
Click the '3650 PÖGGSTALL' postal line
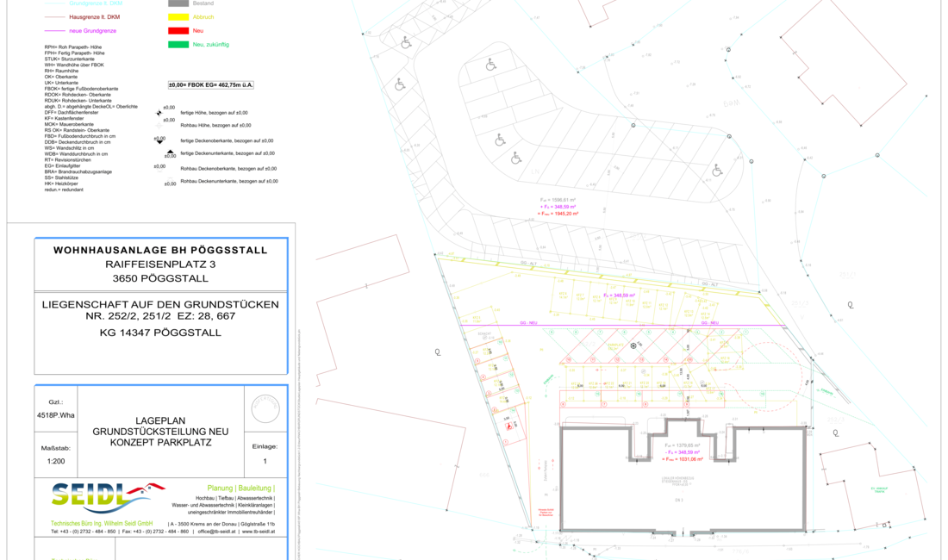point(160,278)
